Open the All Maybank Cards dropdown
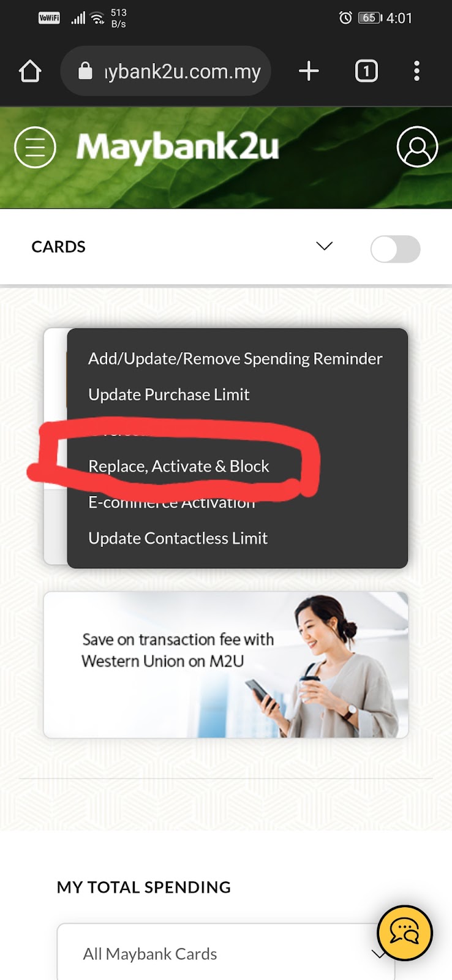Screen dimensions: 452x980 click(x=226, y=952)
